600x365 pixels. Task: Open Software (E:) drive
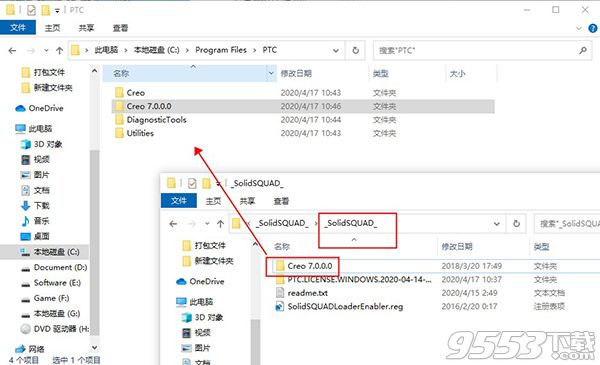[57, 283]
